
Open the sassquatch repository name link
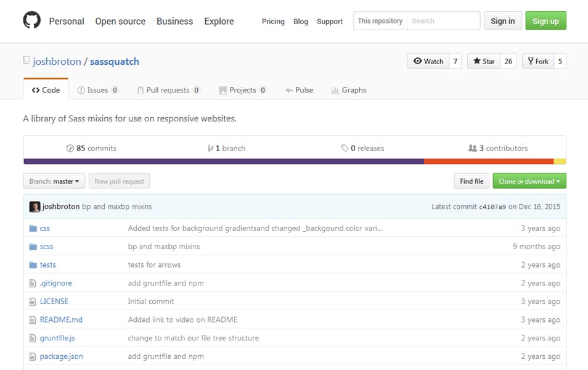point(115,62)
